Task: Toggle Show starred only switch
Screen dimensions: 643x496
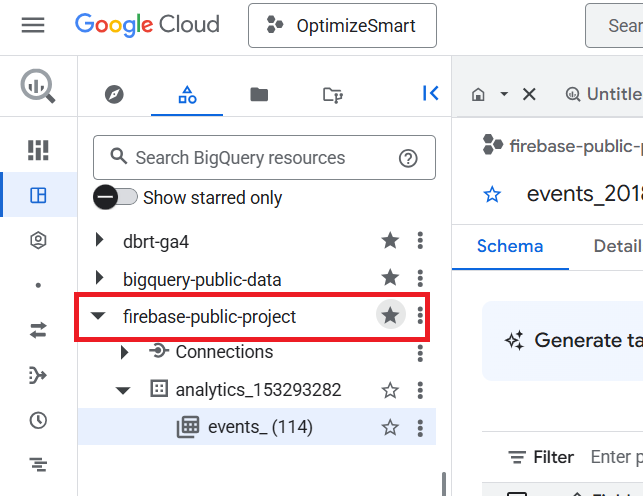Action: pyautogui.click(x=115, y=197)
